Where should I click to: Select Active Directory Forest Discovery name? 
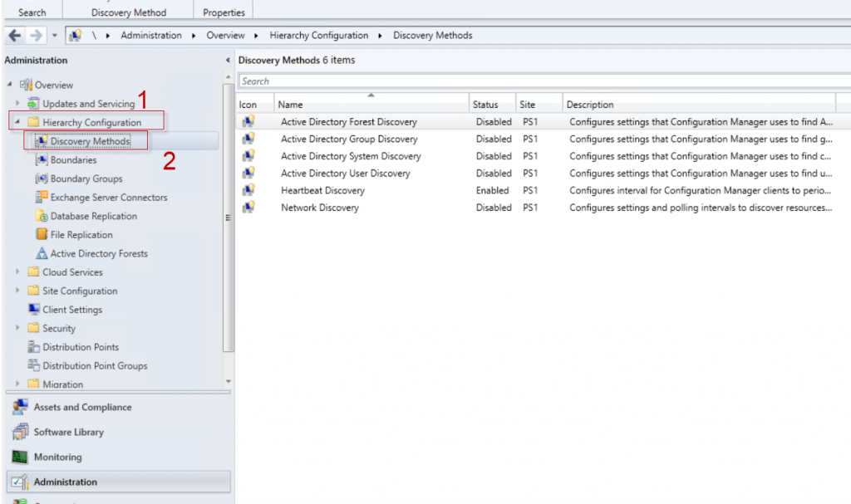point(349,122)
